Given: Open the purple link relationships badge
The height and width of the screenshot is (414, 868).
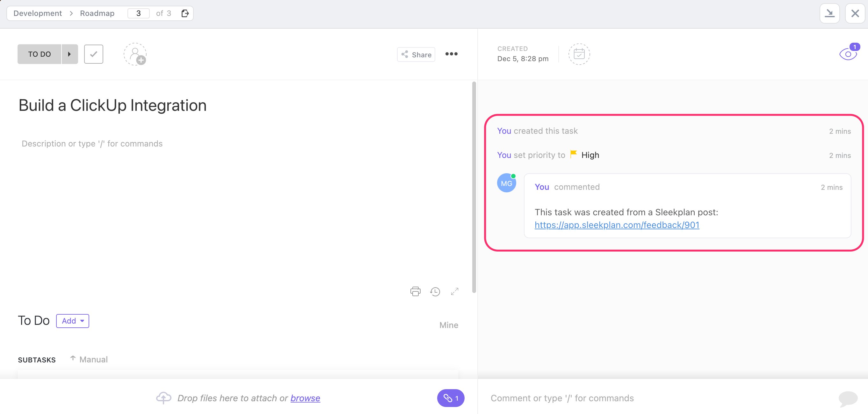Looking at the screenshot, I should [x=451, y=398].
